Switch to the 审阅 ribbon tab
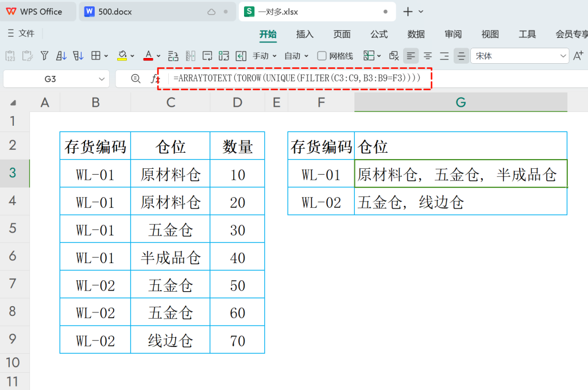 454,34
